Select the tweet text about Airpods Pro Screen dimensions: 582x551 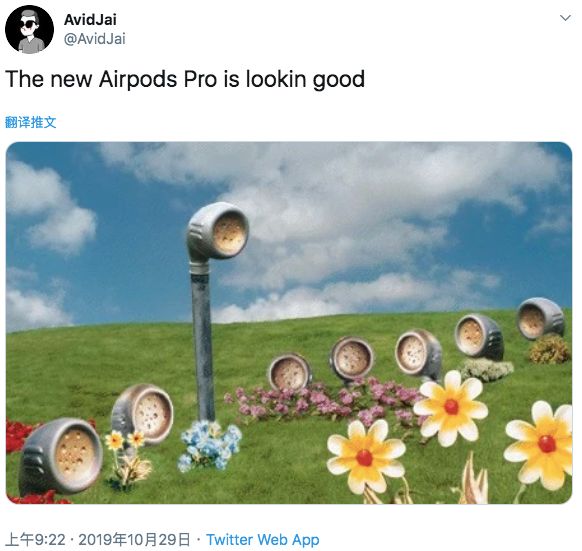coord(185,79)
